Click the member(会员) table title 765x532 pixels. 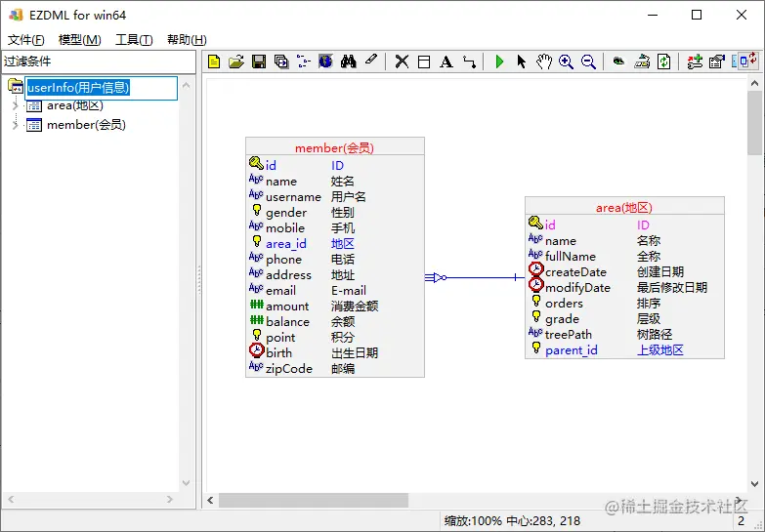(334, 147)
